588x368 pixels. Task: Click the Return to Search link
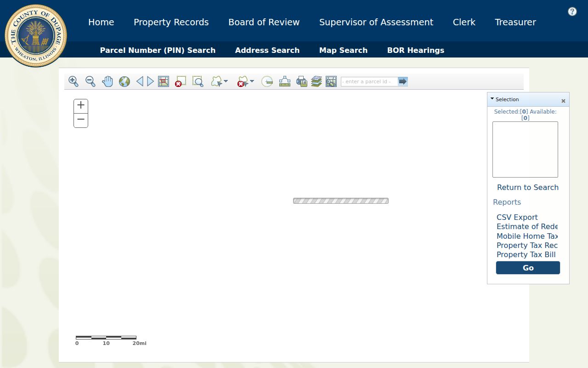(528, 187)
